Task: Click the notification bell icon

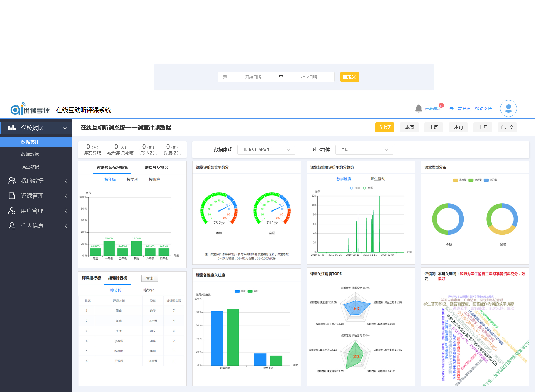Action: point(418,108)
